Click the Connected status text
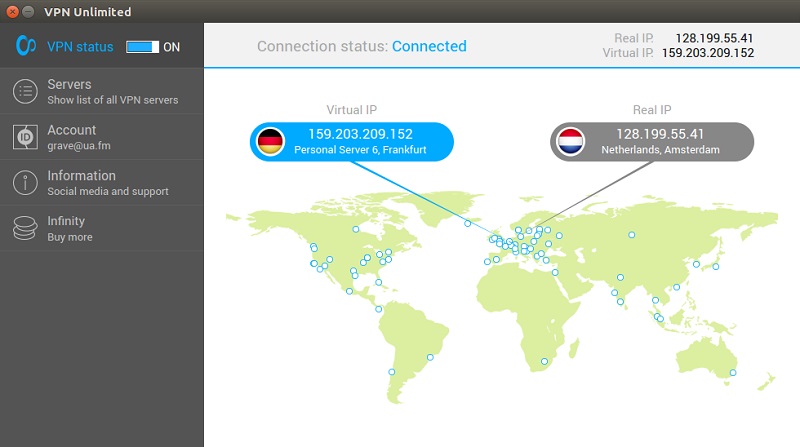The height and width of the screenshot is (447, 800). point(429,46)
